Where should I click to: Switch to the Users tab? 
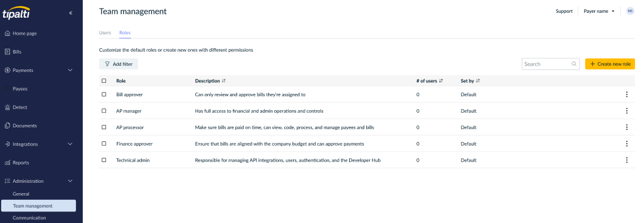click(x=105, y=32)
